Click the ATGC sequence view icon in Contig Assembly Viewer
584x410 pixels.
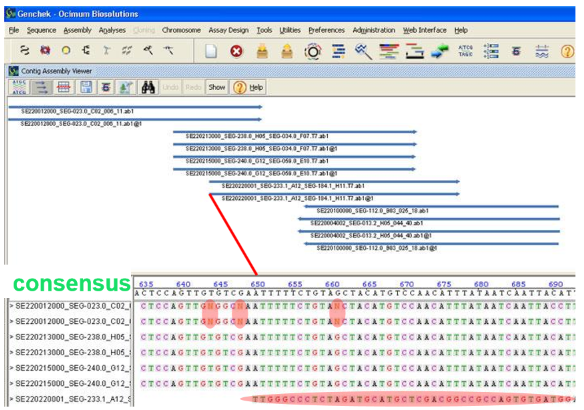click(x=19, y=87)
